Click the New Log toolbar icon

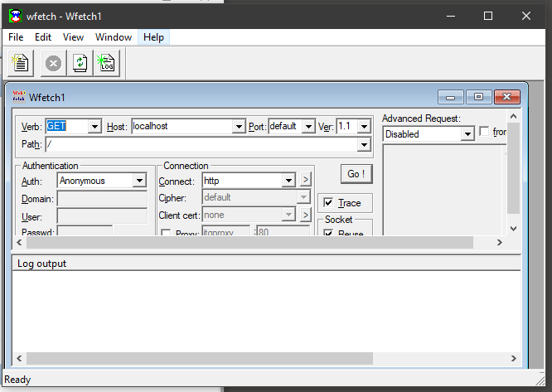(107, 63)
